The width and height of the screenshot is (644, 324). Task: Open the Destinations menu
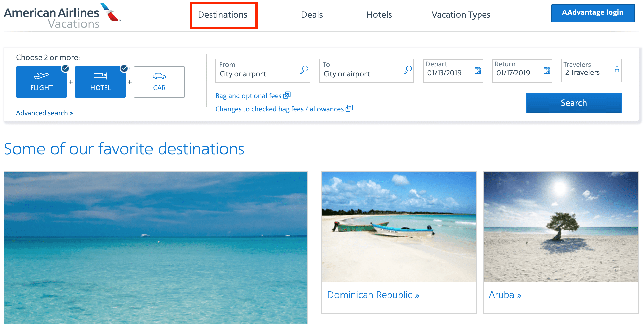pyautogui.click(x=223, y=15)
